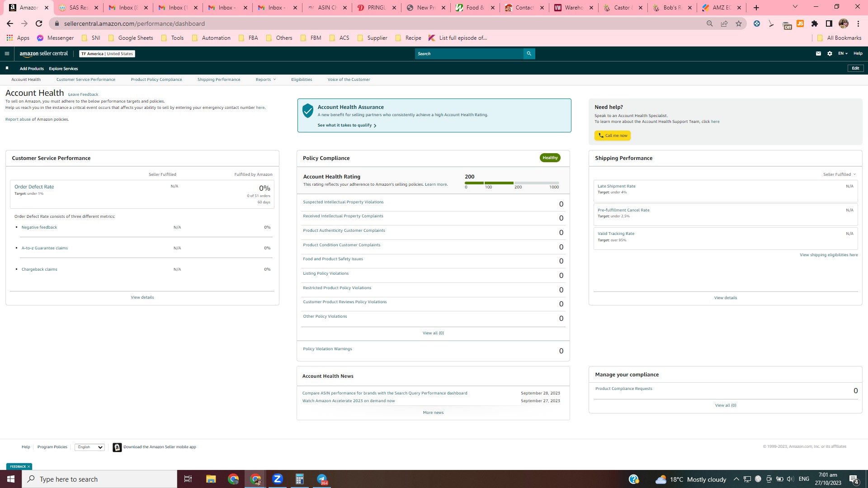868x488 pixels.
Task: Click the Seller Central search field
Action: click(x=469, y=54)
